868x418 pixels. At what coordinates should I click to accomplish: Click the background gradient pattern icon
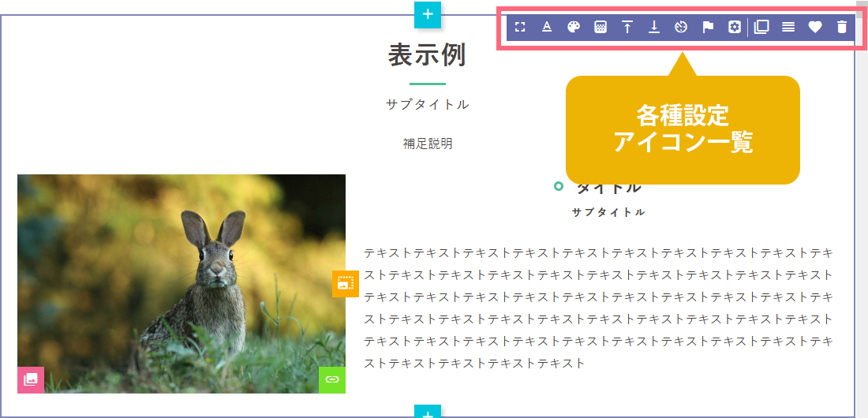pos(600,27)
